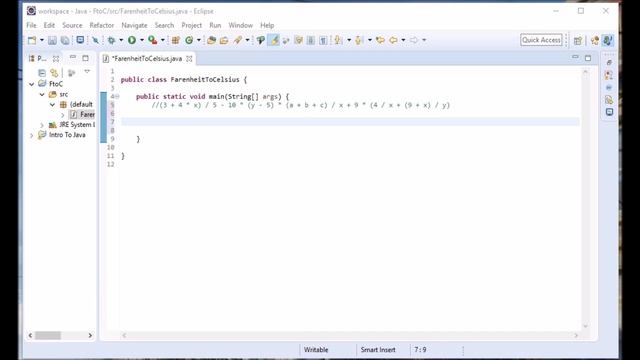Collapse the src folder node
Image resolution: width=640 pixels, height=360 pixels.
pos(42,94)
